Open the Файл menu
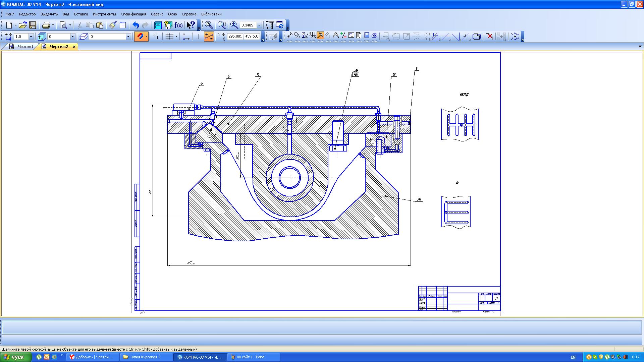Viewport: 644px width, 362px height. pos(10,14)
